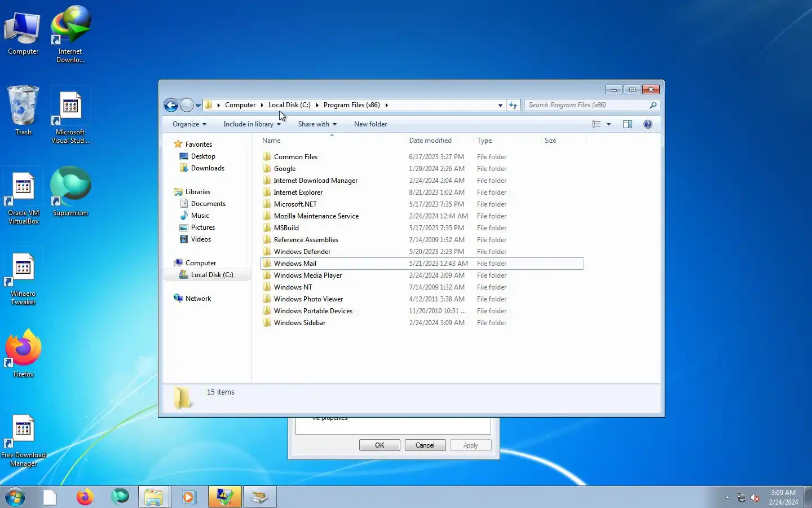Click OK in the background dialog
This screenshot has height=508, width=812.
(379, 445)
